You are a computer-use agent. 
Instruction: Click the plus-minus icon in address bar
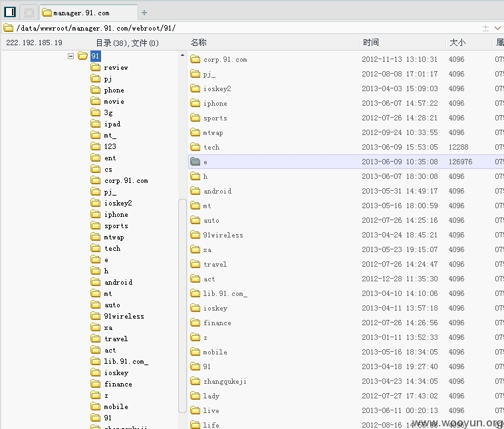click(x=485, y=28)
